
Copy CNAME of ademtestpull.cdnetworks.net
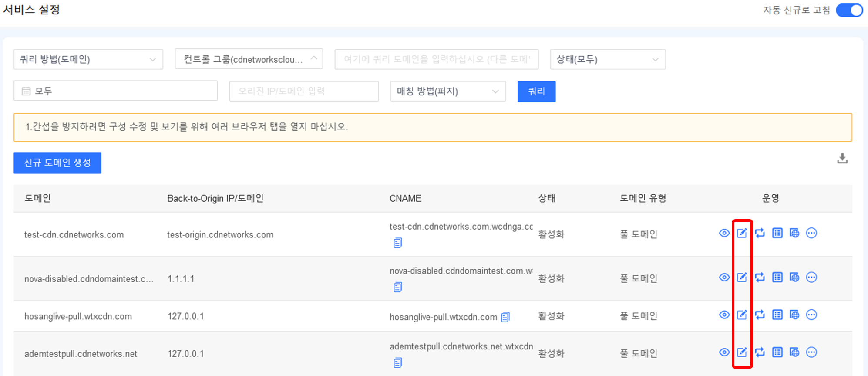click(398, 362)
